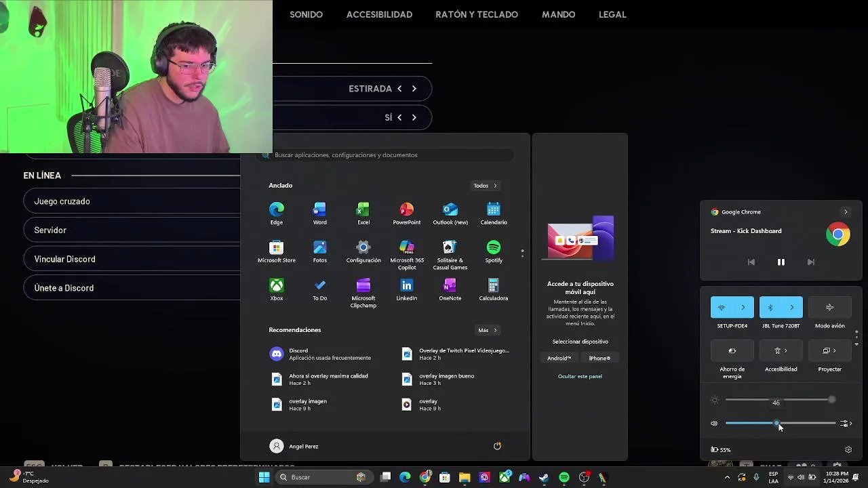Open the LinkedIn app
Viewport: 868px width, 488px height.
tap(407, 289)
